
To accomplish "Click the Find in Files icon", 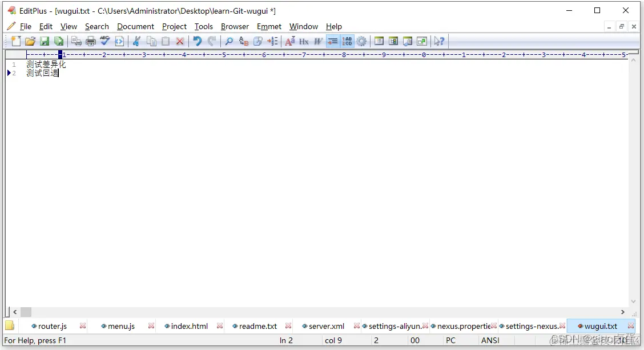I will click(258, 41).
